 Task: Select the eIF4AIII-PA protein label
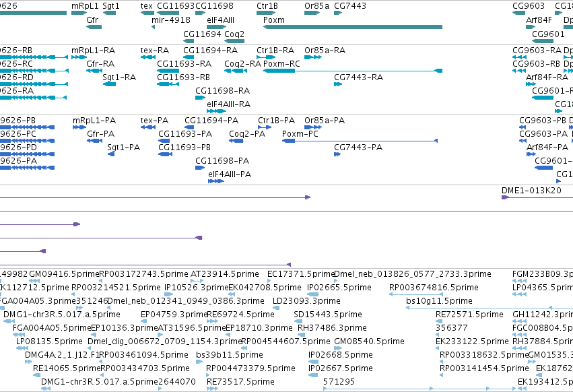pos(230,175)
